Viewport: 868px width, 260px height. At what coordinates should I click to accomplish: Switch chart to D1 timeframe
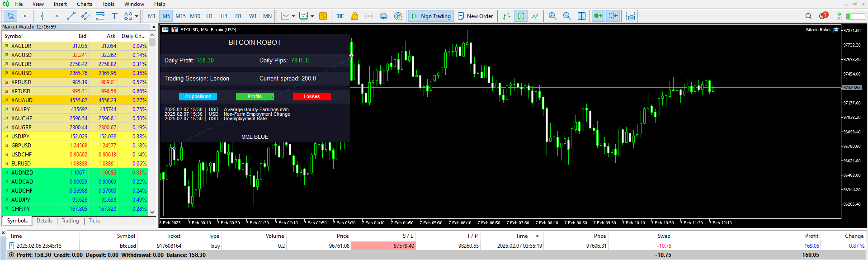(238, 16)
